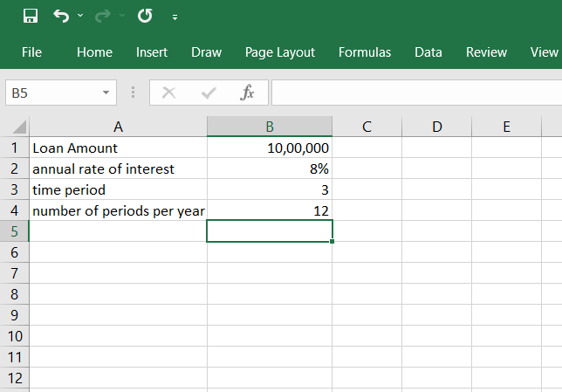Select the column B header
Viewport: 562px width, 392px height.
(270, 127)
